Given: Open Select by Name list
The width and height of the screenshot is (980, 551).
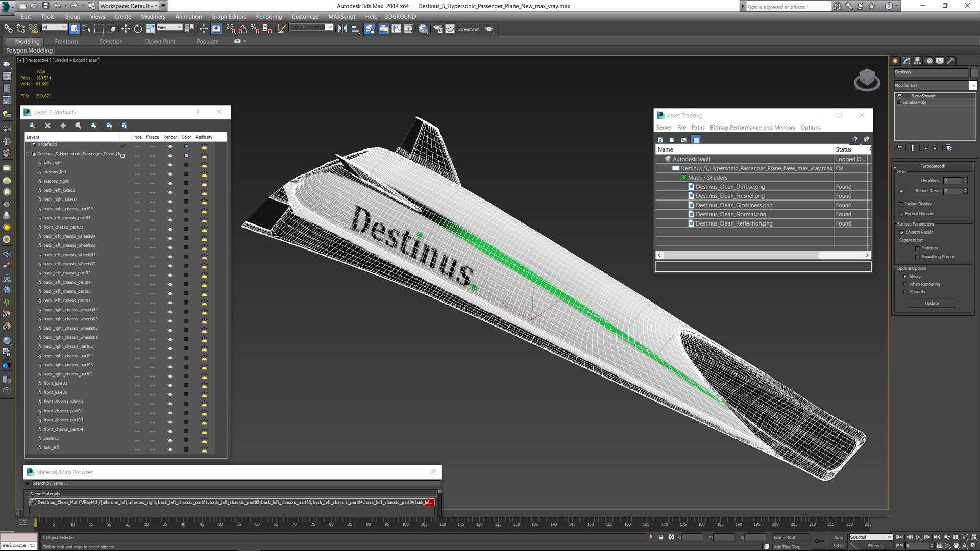Looking at the screenshot, I should 86,29.
